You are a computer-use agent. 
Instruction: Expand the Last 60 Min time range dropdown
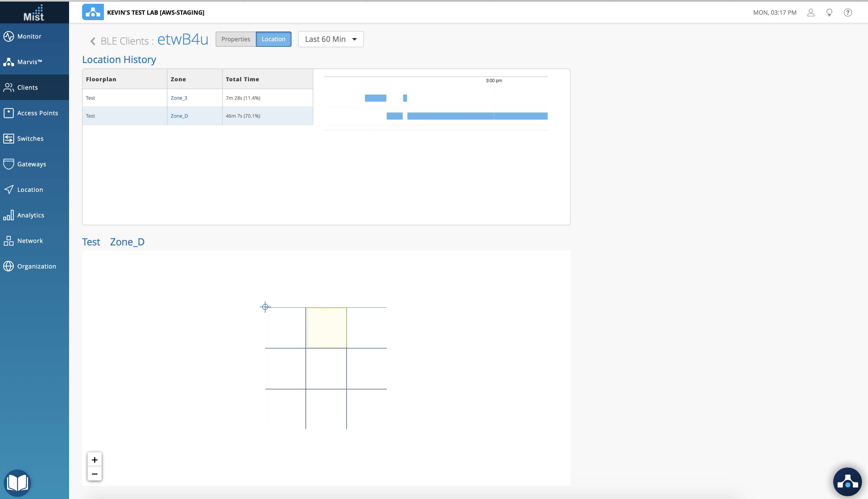pyautogui.click(x=330, y=39)
